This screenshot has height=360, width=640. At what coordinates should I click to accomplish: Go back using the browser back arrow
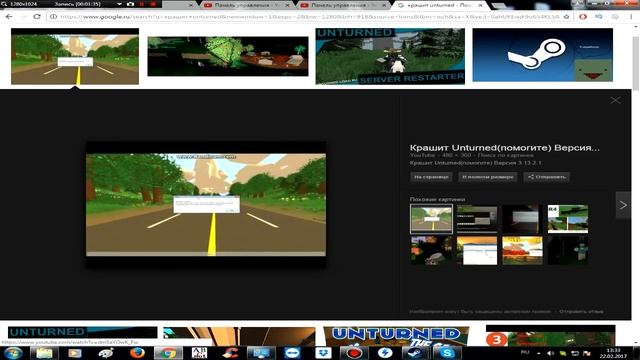point(9,17)
